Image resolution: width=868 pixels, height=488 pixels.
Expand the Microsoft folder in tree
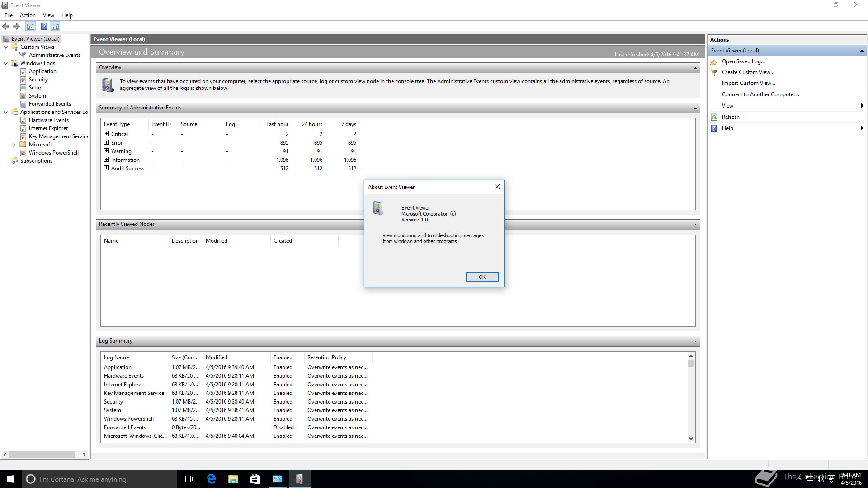(x=14, y=145)
